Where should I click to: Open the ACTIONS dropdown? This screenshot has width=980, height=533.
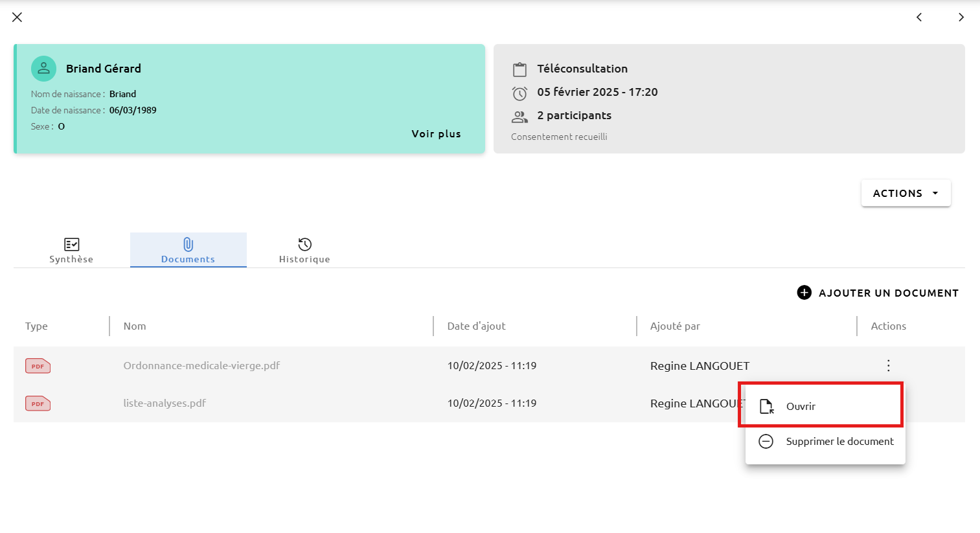906,193
